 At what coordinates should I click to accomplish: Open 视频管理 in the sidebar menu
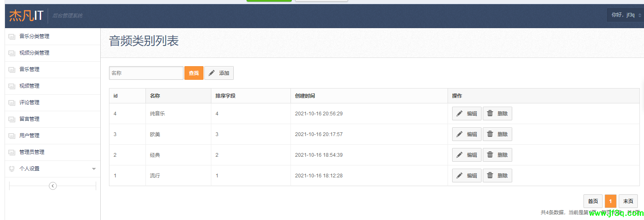pyautogui.click(x=29, y=86)
